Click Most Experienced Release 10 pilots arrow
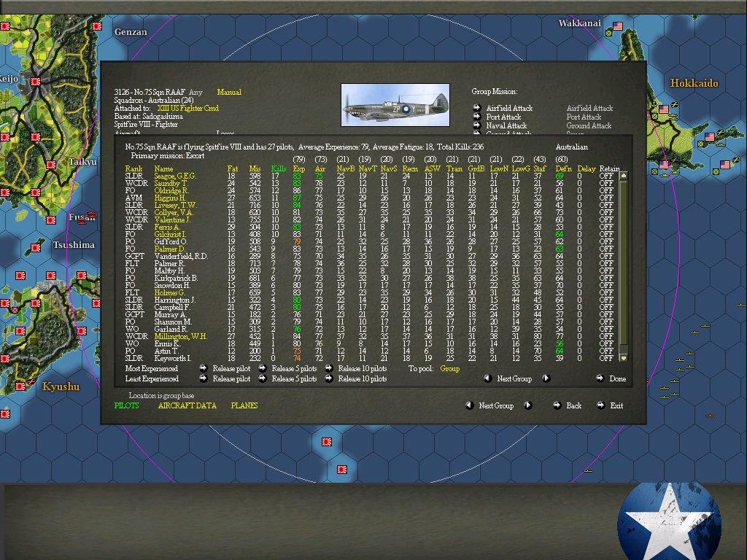747x560 pixels. [x=329, y=368]
